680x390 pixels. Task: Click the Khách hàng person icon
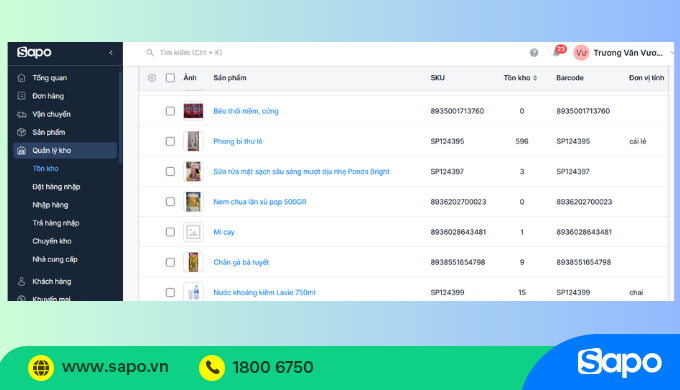21,281
